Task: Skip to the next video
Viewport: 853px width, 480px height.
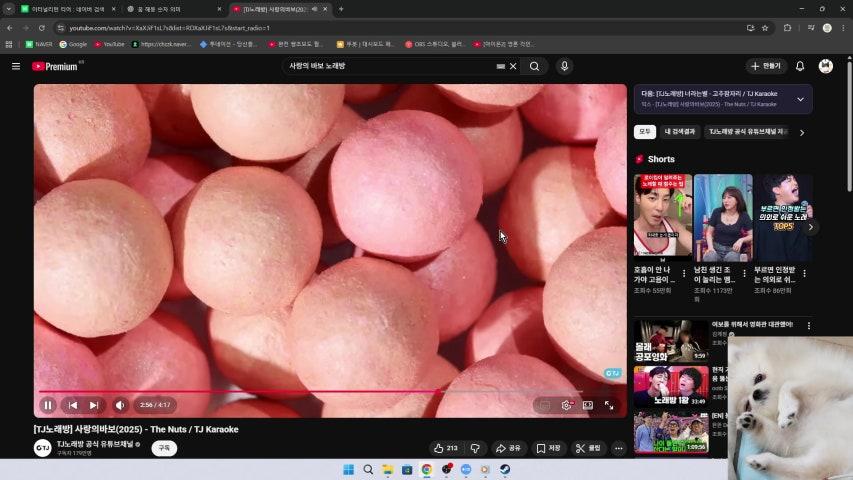Action: (94, 405)
